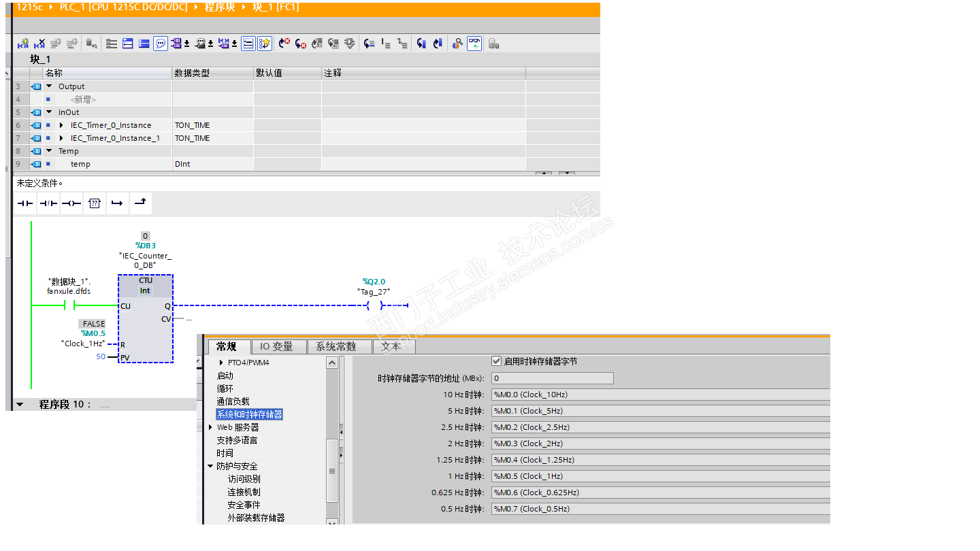The height and width of the screenshot is (551, 980).
Task: Click the CTU counter block
Action: (x=146, y=319)
